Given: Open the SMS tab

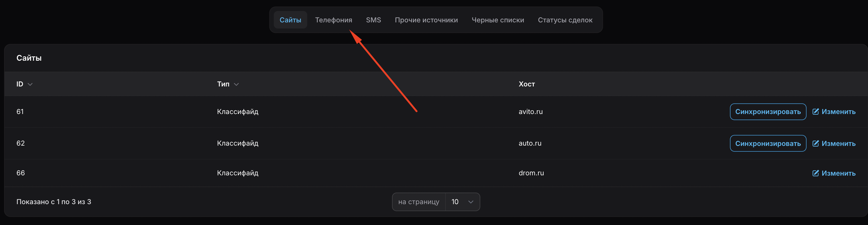Looking at the screenshot, I should pyautogui.click(x=373, y=20).
